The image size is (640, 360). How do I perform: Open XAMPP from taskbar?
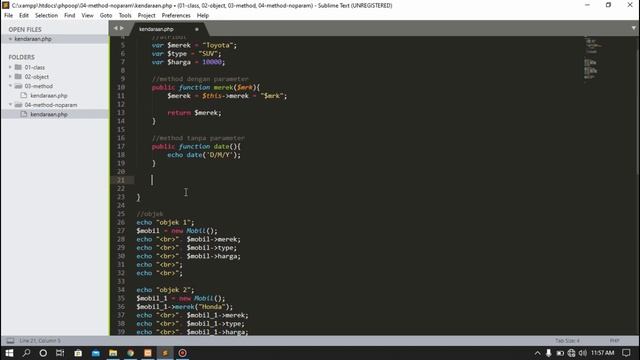[x=148, y=353]
